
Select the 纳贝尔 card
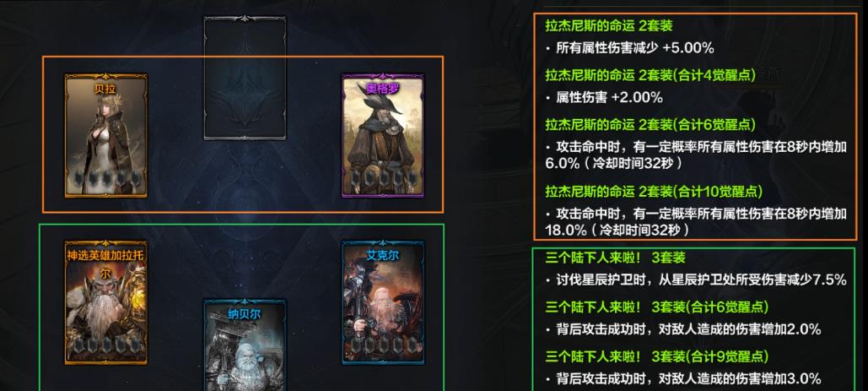click(245, 345)
